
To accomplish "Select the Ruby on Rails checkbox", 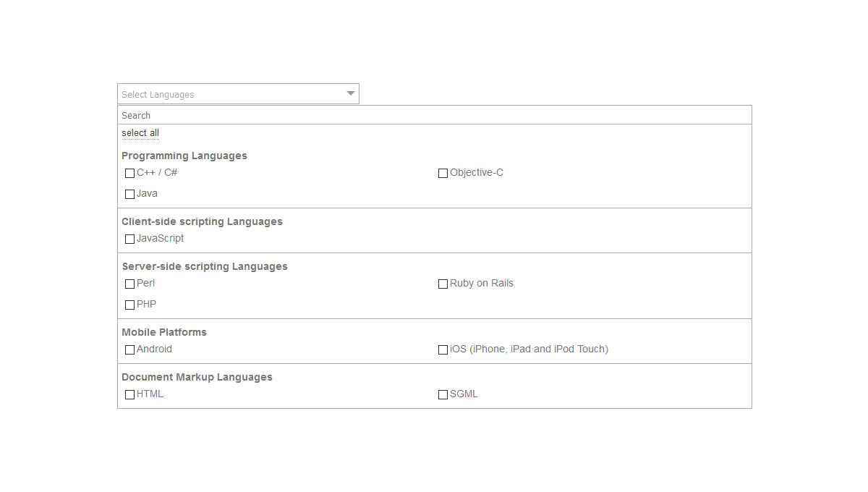I will [443, 284].
